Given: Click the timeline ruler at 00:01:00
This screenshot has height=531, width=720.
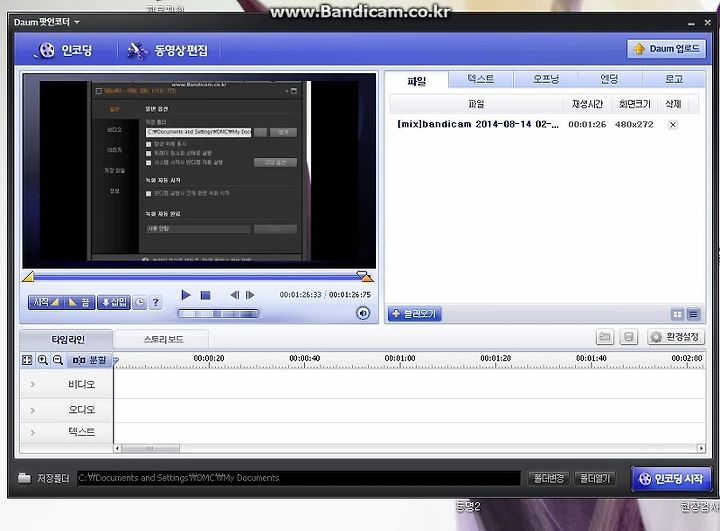Looking at the screenshot, I should (x=399, y=358).
